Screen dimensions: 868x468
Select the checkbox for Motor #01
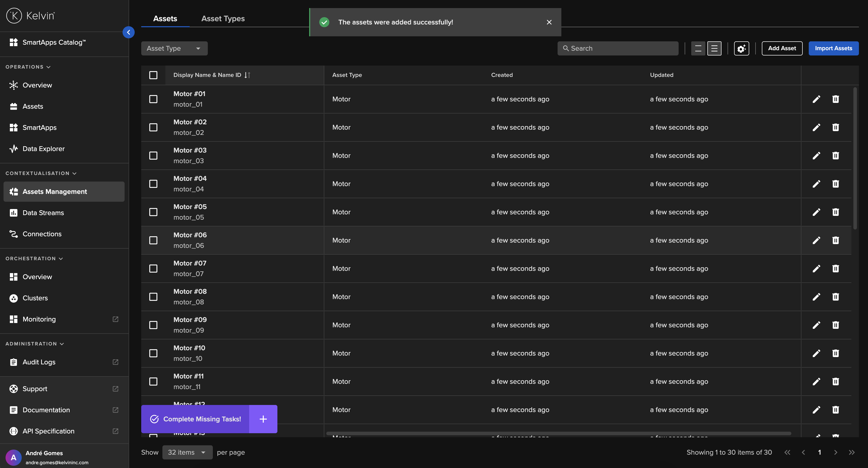pyautogui.click(x=153, y=99)
